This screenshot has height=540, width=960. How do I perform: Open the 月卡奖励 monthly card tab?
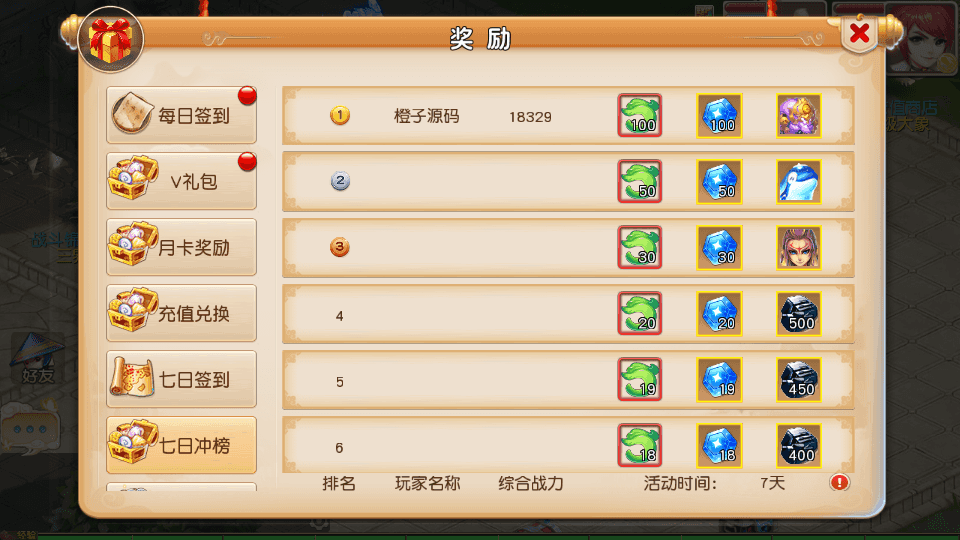[x=181, y=247]
